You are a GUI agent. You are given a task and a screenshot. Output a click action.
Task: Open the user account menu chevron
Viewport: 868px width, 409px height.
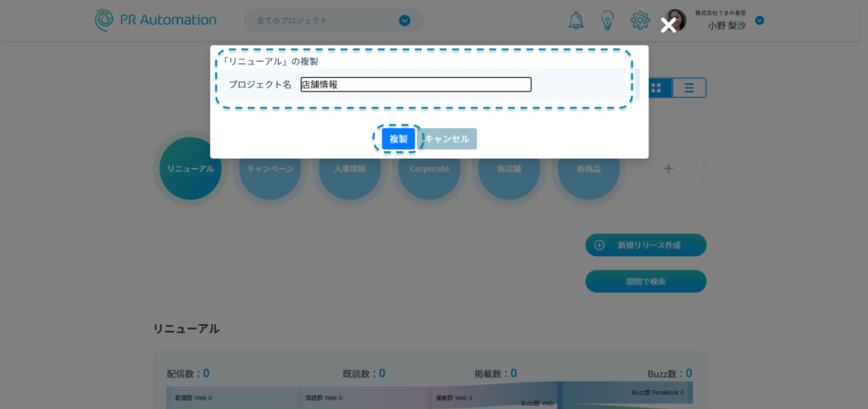pyautogui.click(x=759, y=20)
